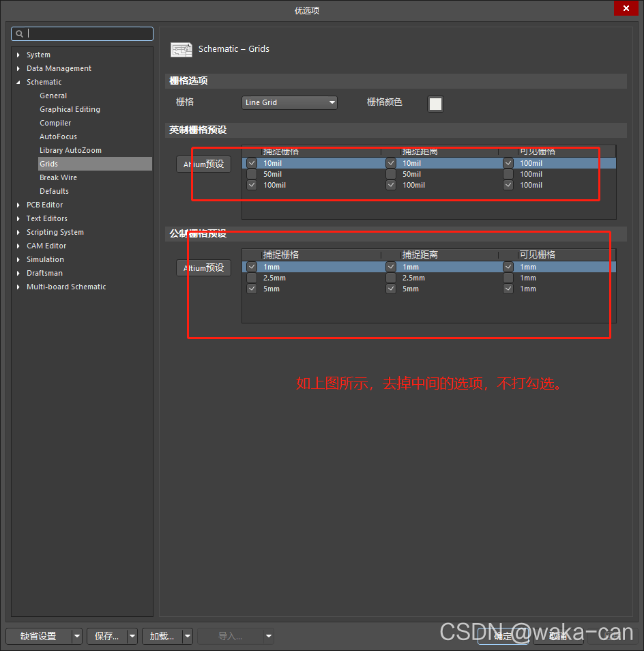Select Graphical Editing under Schematic
The height and width of the screenshot is (651, 644).
[x=70, y=109]
